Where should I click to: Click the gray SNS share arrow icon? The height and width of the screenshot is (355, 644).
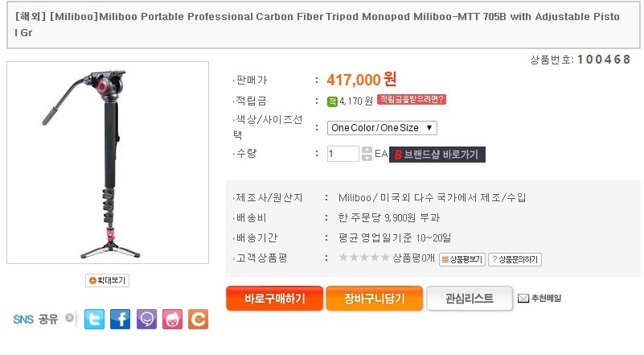69,318
